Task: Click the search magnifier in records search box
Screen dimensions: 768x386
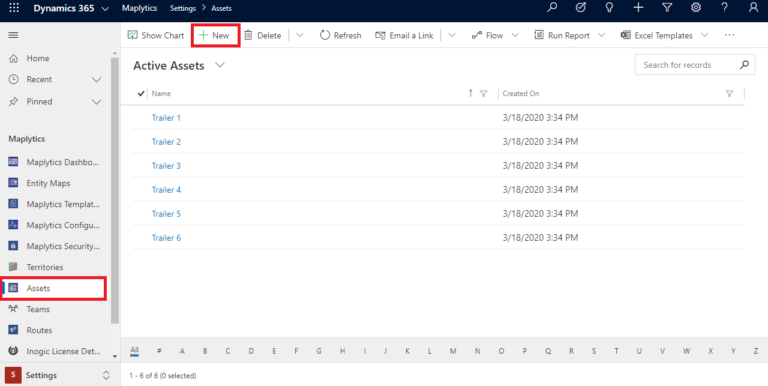Action: pos(744,65)
